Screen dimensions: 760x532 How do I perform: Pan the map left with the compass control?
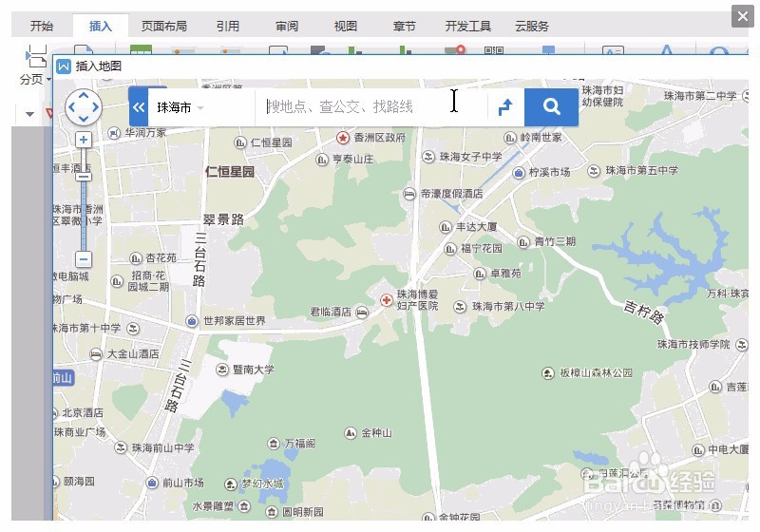point(72,107)
